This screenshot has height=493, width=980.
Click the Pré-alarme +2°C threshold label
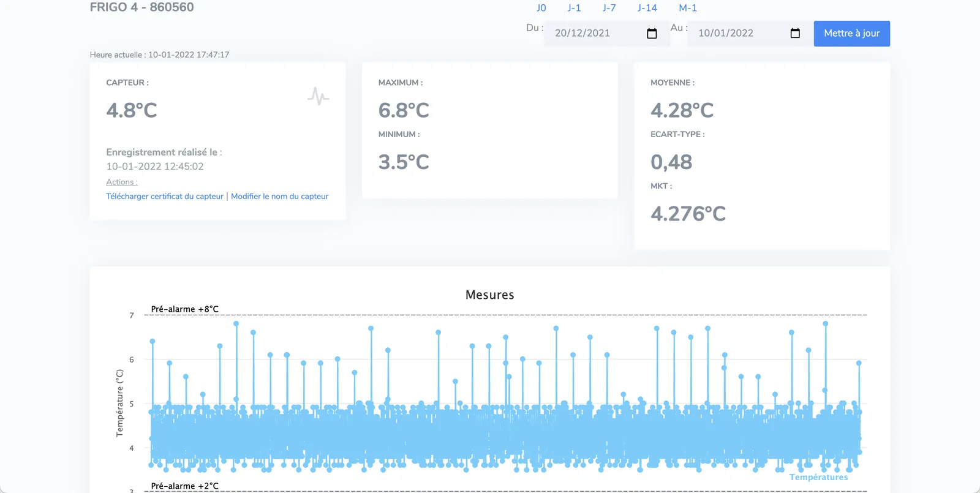click(185, 486)
